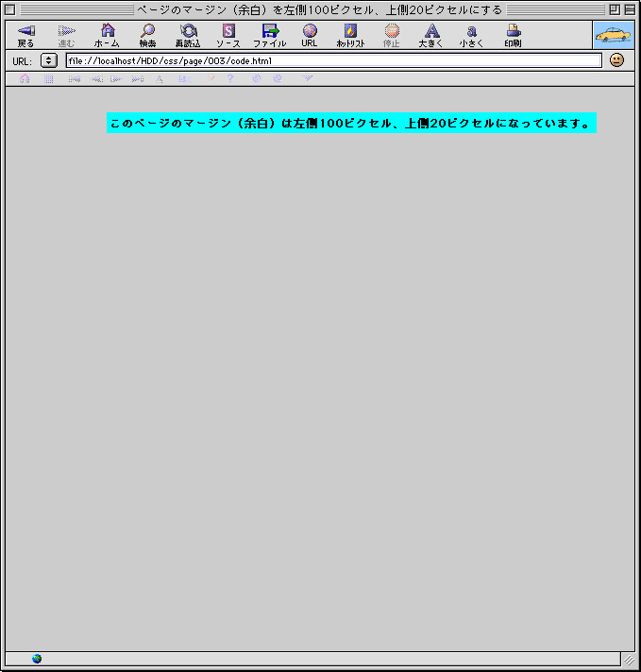Open the 検索 (Search) magnifier tool
Image resolution: width=641 pixels, height=672 pixels.
[147, 35]
